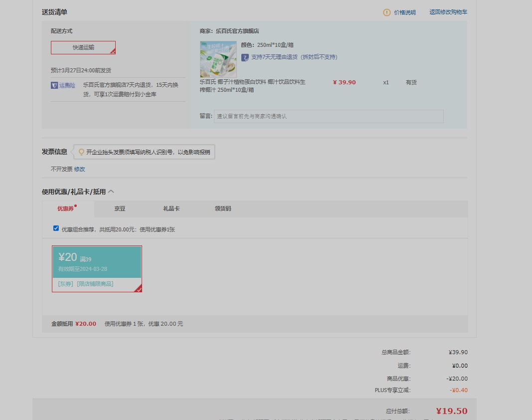The width and height of the screenshot is (532, 420).
Task: Click the 金额抵用 ¥20.00 text
Action: coord(74,324)
